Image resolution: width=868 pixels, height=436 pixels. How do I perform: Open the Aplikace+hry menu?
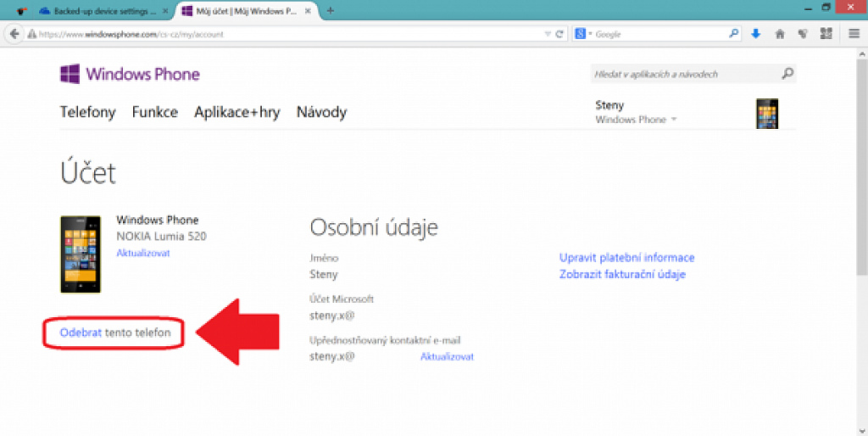[237, 113]
